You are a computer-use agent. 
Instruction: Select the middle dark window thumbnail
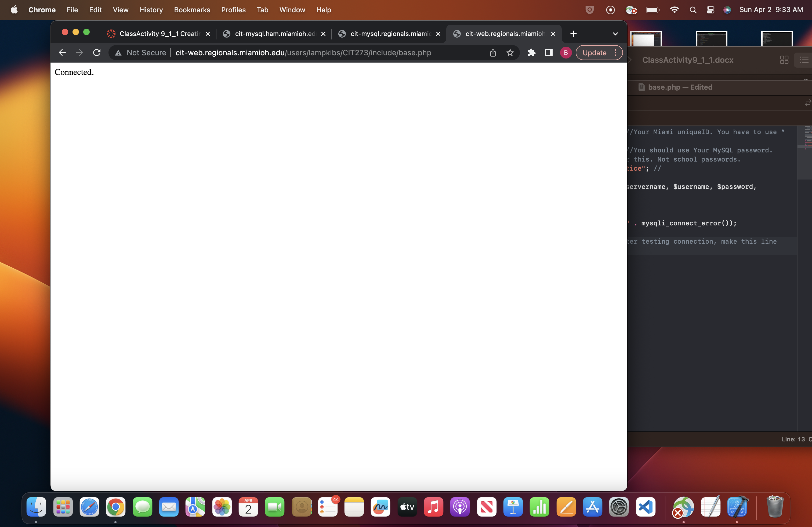click(x=711, y=38)
